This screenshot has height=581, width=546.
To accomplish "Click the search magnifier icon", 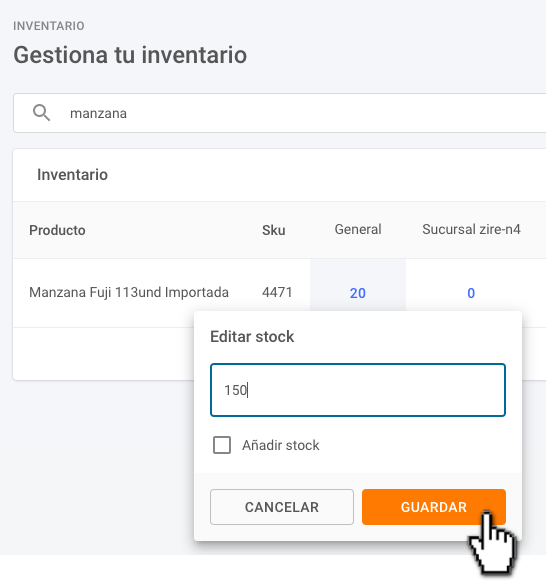I will 41,113.
